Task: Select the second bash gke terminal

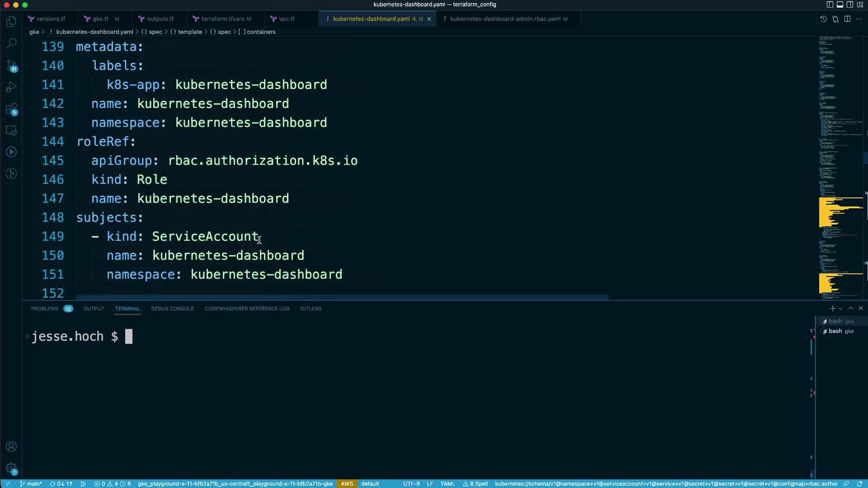Action: [840, 331]
